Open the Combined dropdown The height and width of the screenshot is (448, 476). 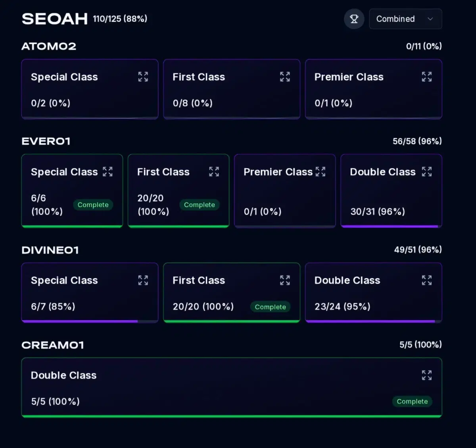[x=405, y=19]
